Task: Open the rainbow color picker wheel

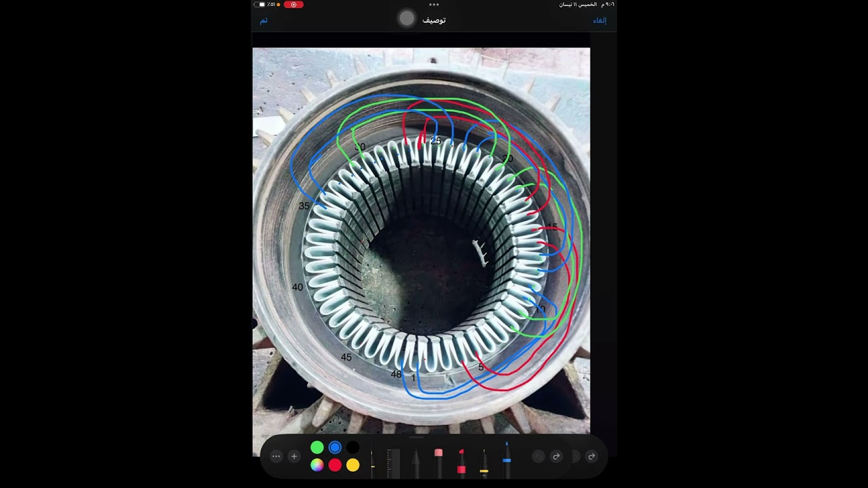Action: click(317, 465)
